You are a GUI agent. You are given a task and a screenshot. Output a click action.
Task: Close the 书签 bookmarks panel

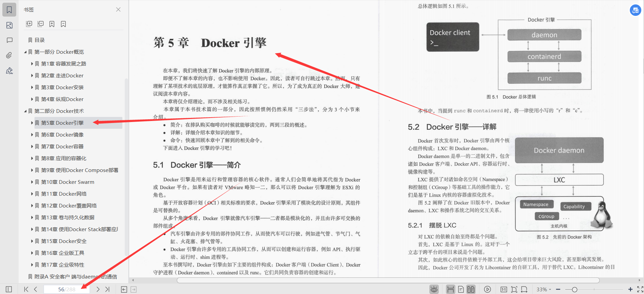pyautogui.click(x=118, y=9)
